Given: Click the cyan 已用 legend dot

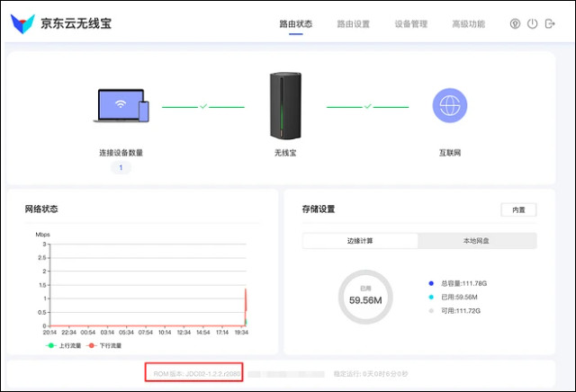Looking at the screenshot, I should 431,297.
